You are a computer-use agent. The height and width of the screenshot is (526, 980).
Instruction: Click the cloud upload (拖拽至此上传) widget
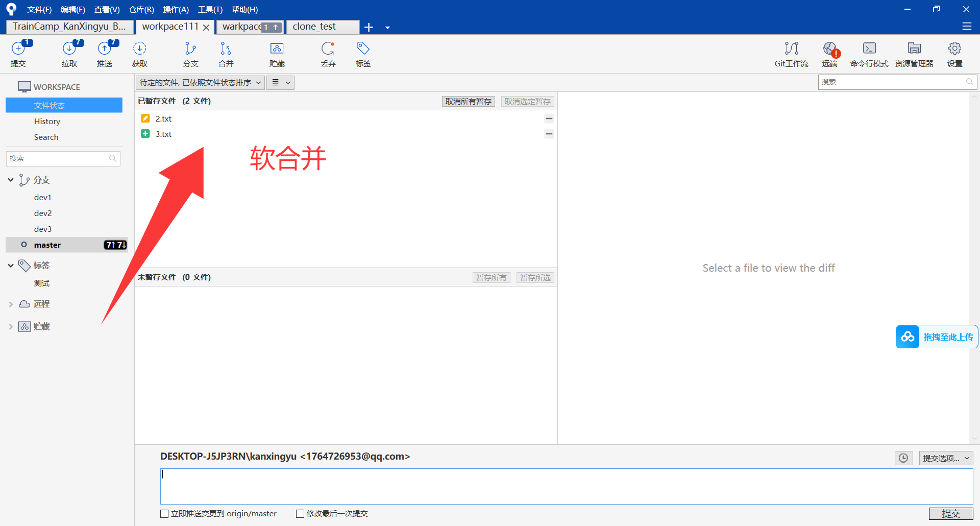(937, 337)
